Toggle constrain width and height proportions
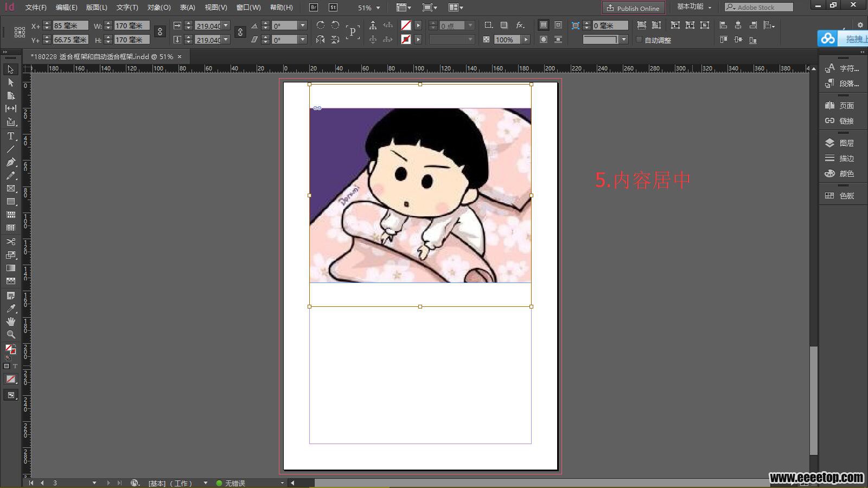Screen dimensions: 868x488 pyautogui.click(x=160, y=32)
